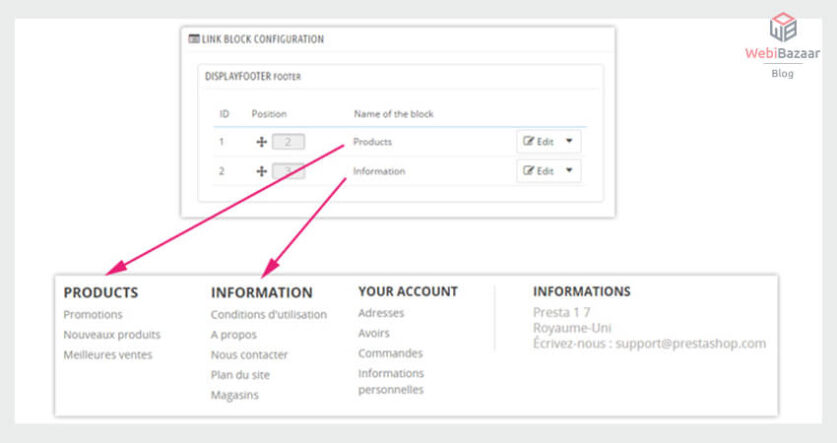The width and height of the screenshot is (837, 443).
Task: Select the position field of Information row
Action: 288,171
